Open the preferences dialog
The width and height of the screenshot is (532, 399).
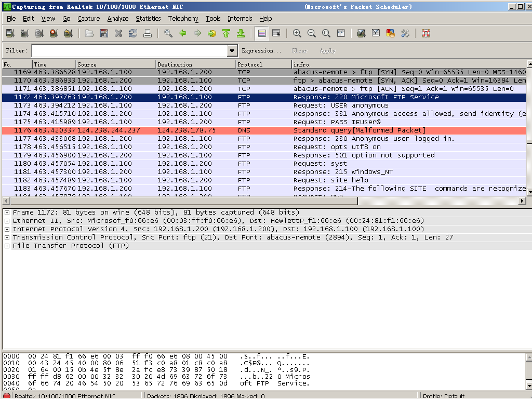pyautogui.click(x=405, y=33)
